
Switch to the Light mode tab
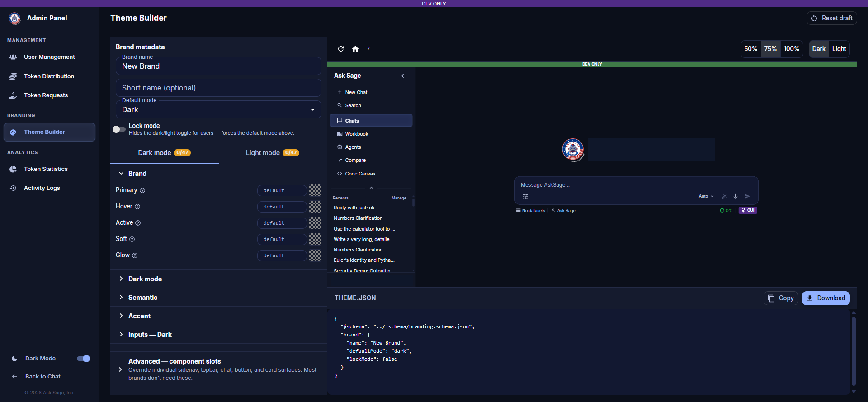point(272,153)
